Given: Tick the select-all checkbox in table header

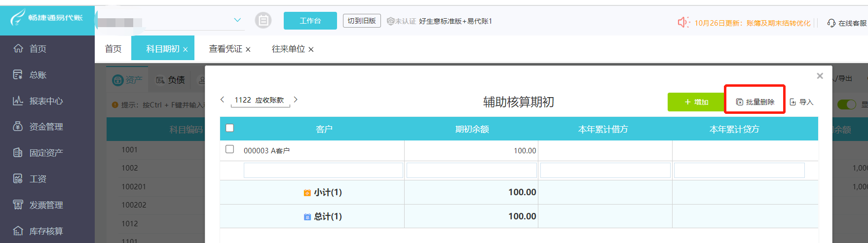Looking at the screenshot, I should click(x=229, y=128).
